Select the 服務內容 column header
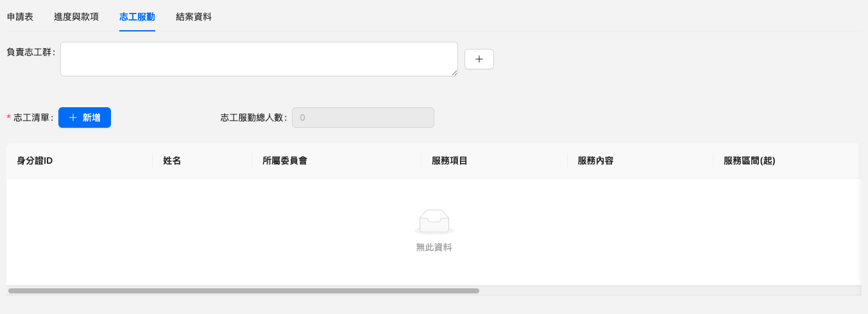 595,161
